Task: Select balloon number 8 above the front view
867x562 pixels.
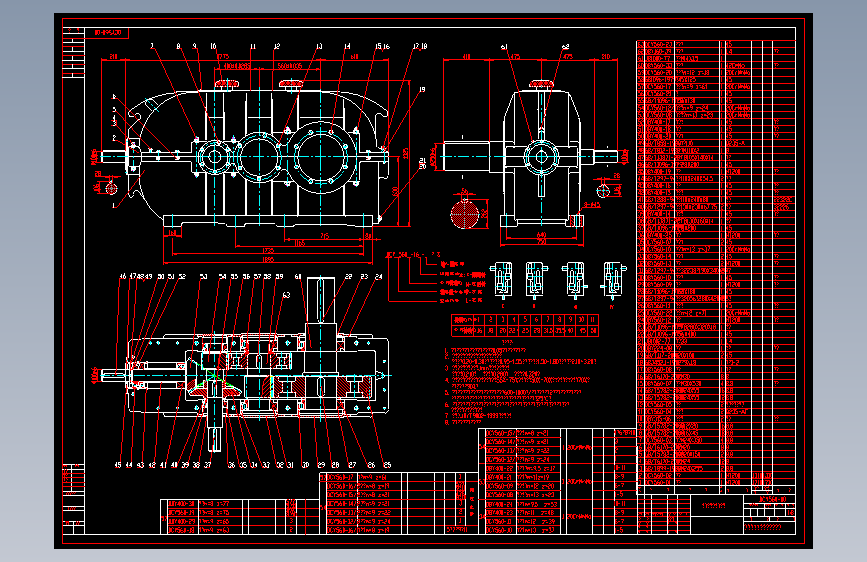Action: (178, 46)
